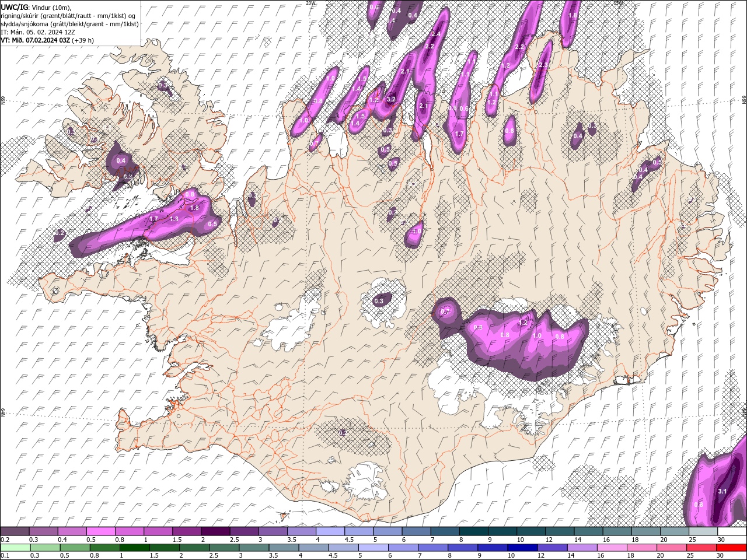The height and width of the screenshot is (560, 747).
Task: Click the lower legend swatch labeled 12
Action: point(552,547)
